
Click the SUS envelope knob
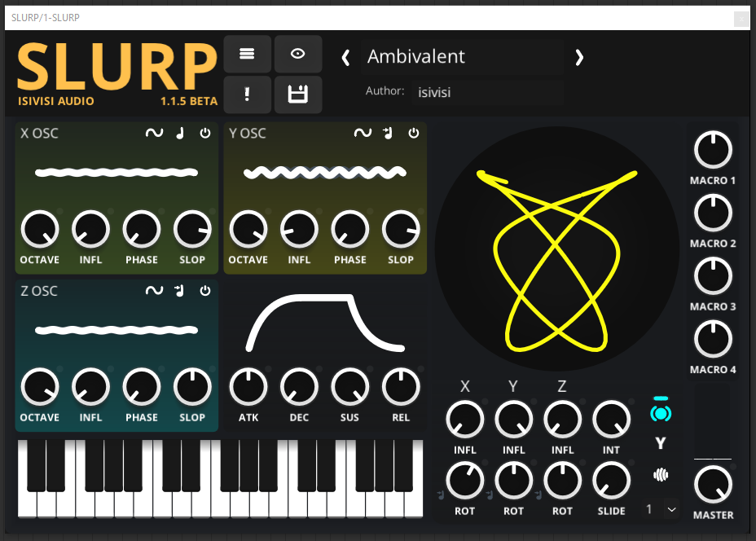350,387
